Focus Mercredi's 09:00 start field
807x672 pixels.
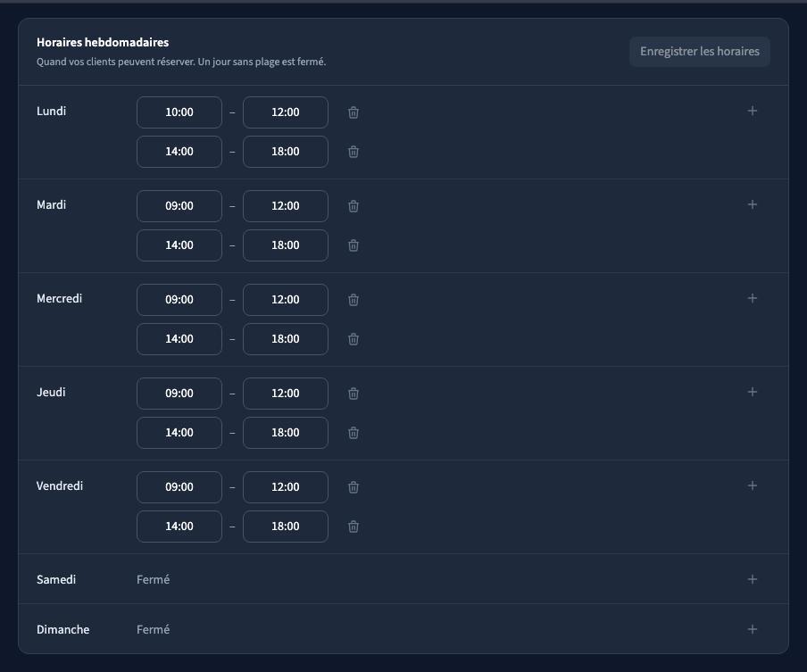(x=179, y=300)
